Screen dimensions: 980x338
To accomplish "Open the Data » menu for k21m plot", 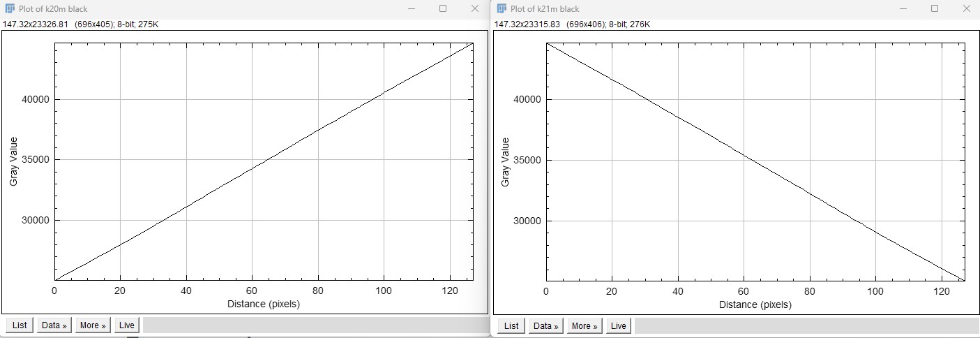I will point(546,325).
